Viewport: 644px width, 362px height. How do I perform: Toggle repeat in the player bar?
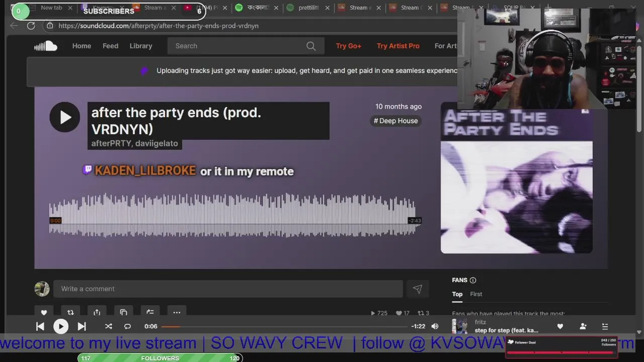(x=127, y=326)
